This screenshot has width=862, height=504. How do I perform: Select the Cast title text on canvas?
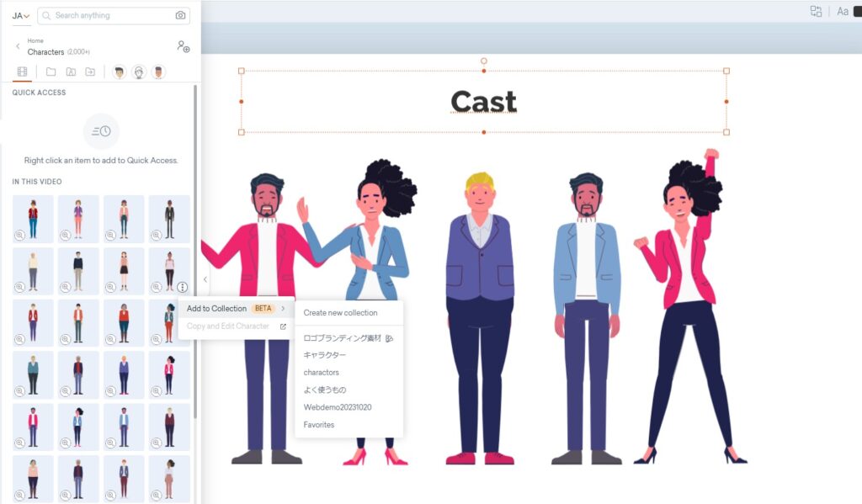click(483, 103)
